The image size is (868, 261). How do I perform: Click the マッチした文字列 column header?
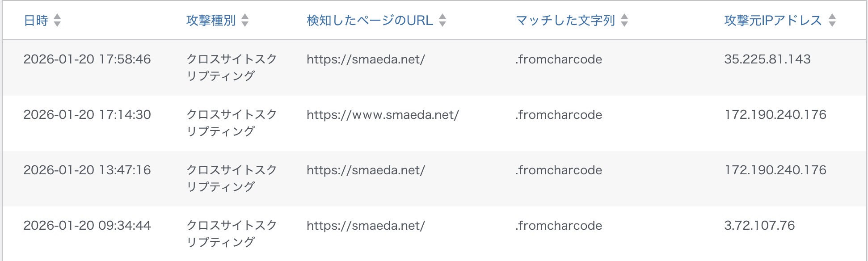point(565,21)
